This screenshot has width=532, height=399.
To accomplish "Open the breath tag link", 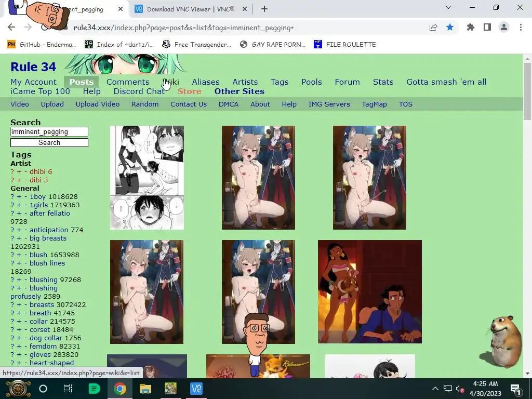I will [x=41, y=313].
